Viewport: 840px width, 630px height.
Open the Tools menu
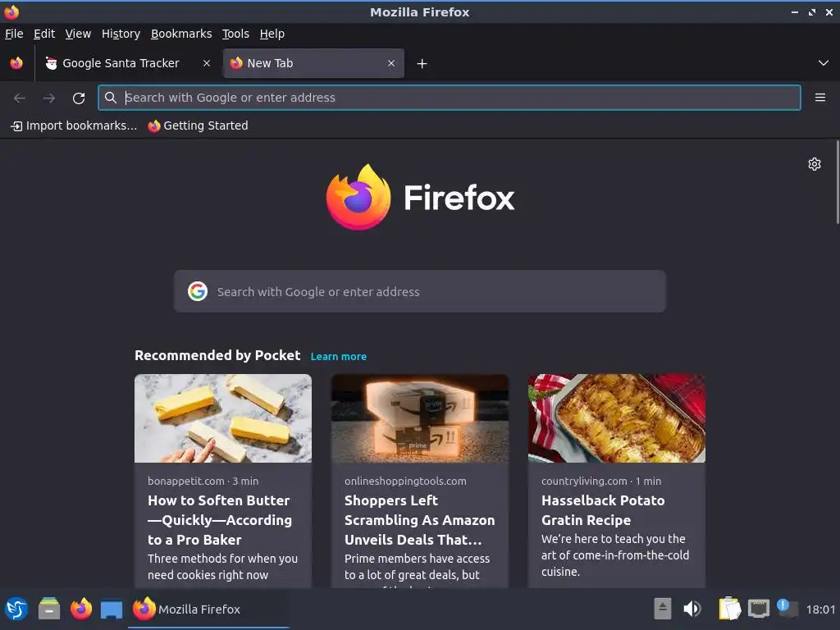[235, 34]
